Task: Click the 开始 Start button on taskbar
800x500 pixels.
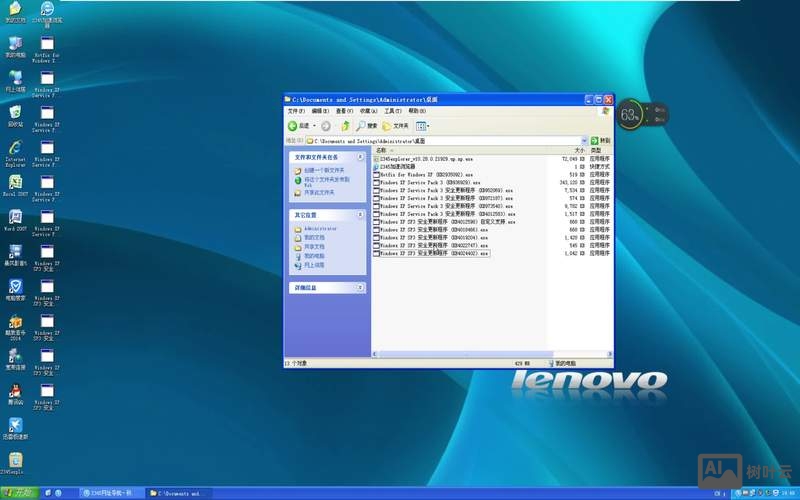Action: 18,493
